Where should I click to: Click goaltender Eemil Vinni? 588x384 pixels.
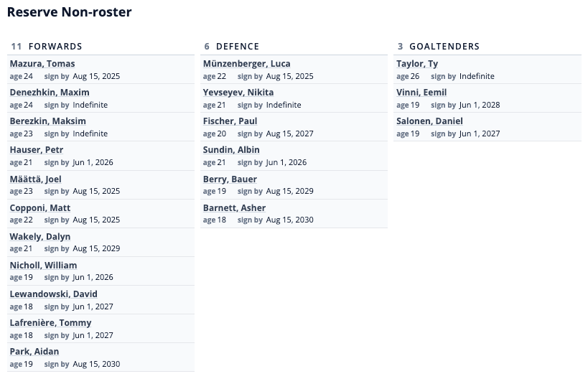click(421, 93)
